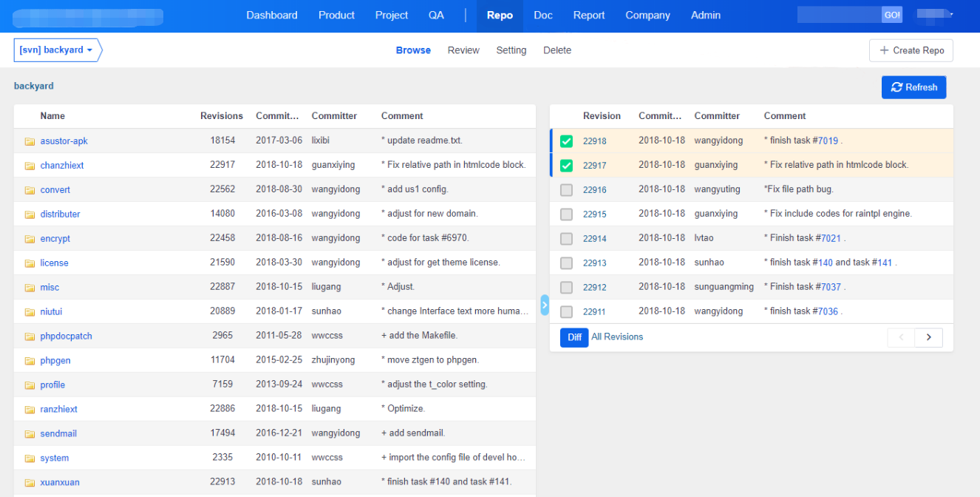Open the user account dropdown in header

pyautogui.click(x=935, y=15)
